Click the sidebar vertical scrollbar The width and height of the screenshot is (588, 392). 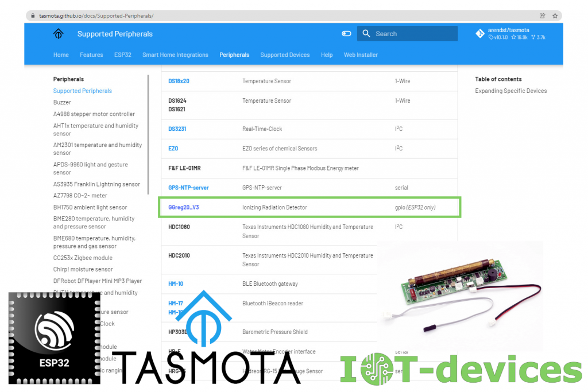148,135
